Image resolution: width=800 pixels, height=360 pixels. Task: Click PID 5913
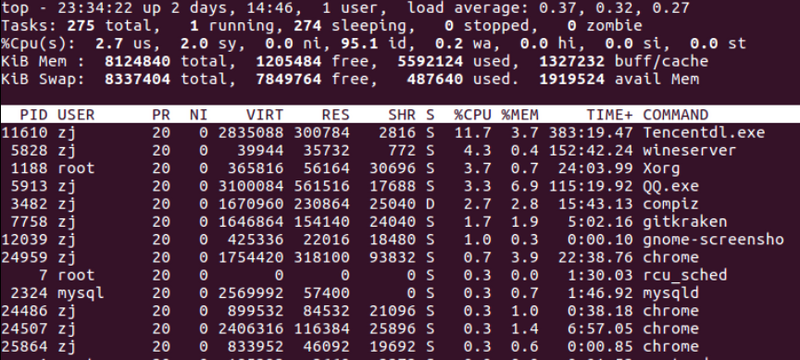point(29,186)
